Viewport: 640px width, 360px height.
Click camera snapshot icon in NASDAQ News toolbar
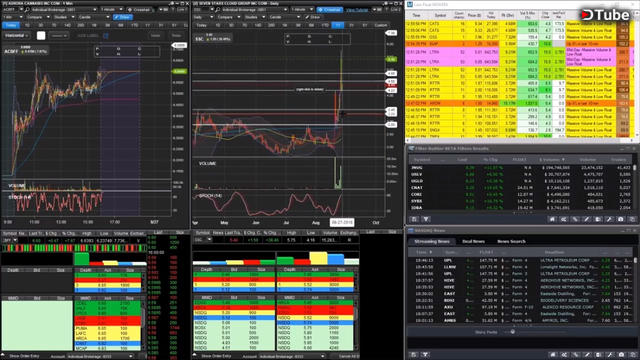click(x=621, y=355)
